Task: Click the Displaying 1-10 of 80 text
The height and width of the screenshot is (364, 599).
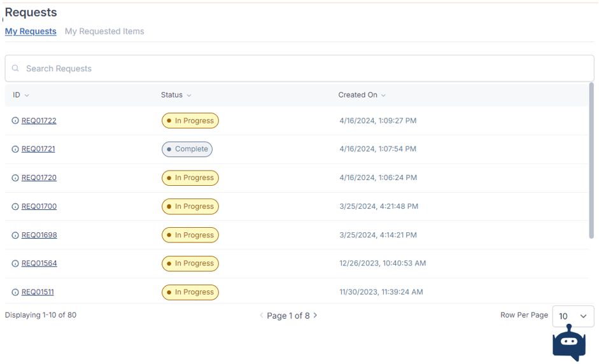Action: pyautogui.click(x=41, y=315)
